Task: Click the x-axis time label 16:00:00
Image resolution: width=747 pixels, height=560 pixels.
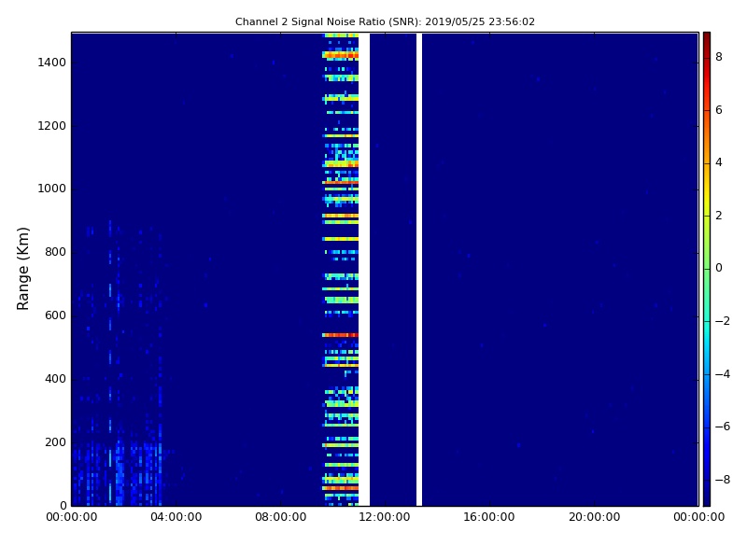Action: [489, 517]
